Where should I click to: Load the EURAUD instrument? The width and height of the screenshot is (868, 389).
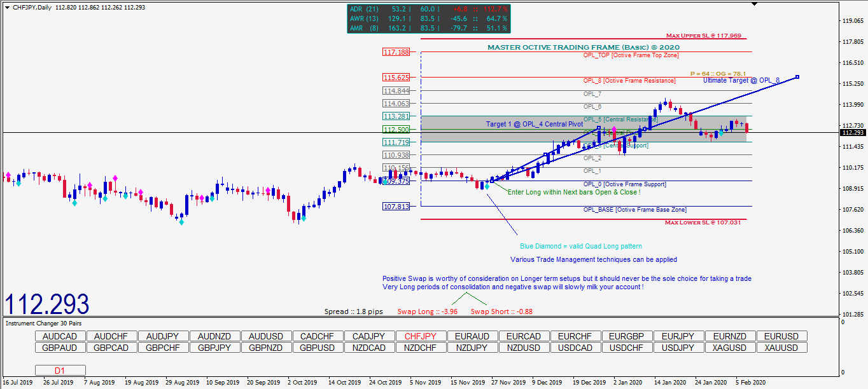tap(472, 336)
